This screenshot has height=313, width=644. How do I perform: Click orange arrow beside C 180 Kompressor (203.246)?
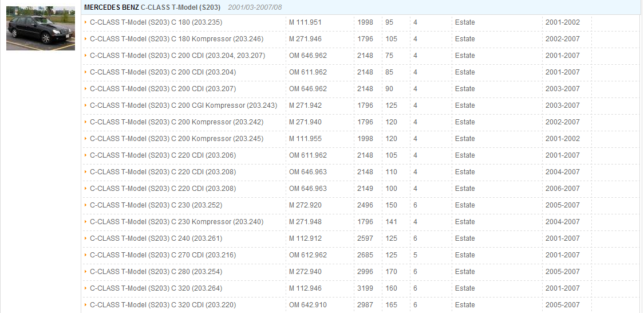point(85,38)
